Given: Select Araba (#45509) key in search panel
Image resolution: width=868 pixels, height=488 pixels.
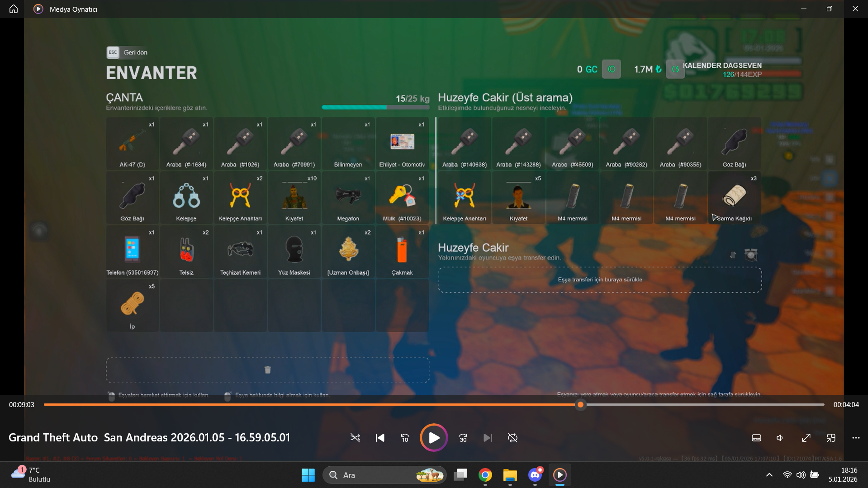Looking at the screenshot, I should tap(572, 144).
